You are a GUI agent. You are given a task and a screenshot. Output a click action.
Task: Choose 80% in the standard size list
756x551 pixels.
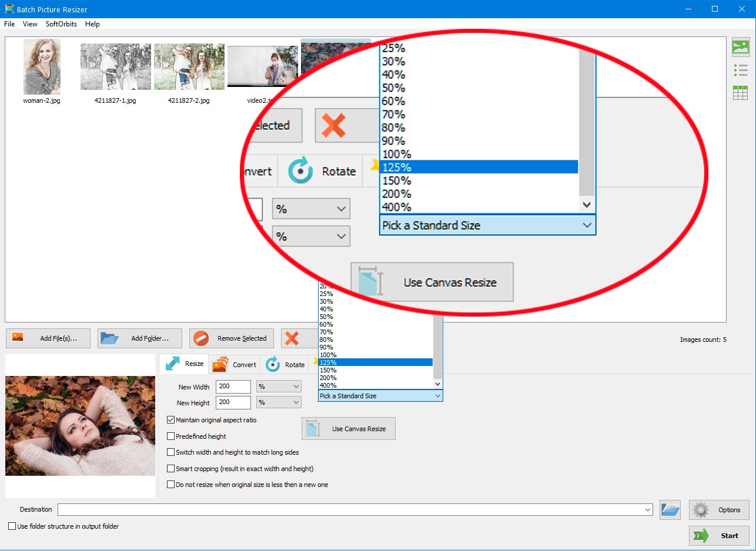click(375, 340)
